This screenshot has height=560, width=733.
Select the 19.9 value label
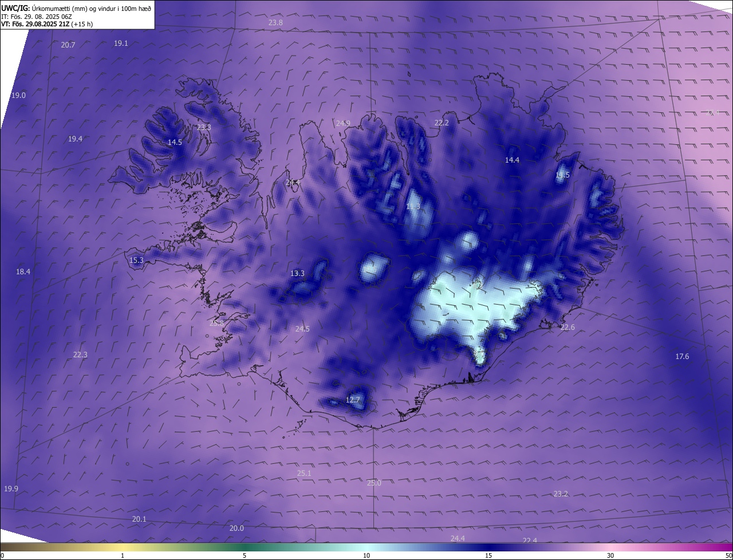(11, 488)
